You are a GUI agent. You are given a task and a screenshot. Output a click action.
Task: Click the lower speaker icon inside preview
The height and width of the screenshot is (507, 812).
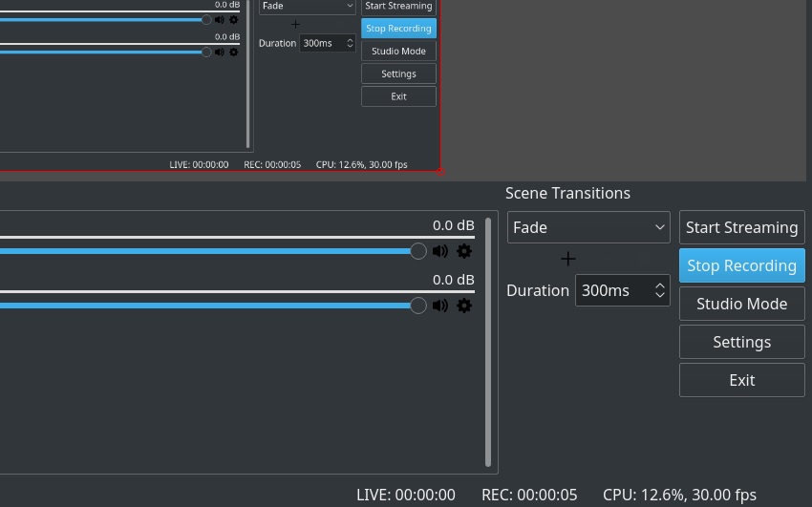[220, 53]
